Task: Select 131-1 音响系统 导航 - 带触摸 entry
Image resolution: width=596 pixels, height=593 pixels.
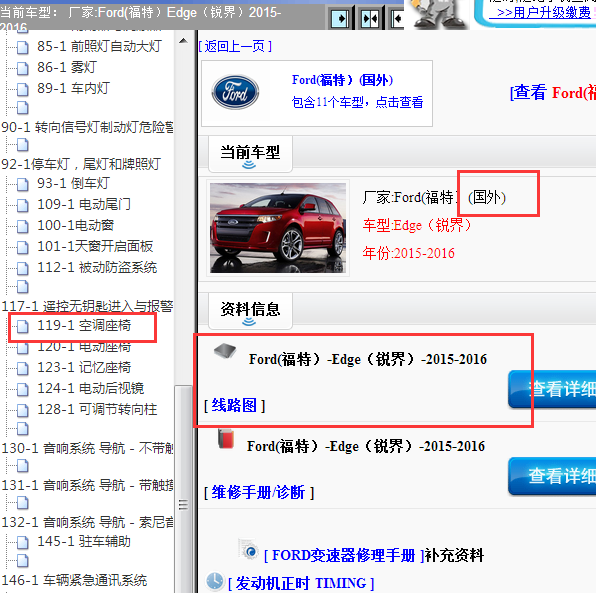Action: (87, 485)
